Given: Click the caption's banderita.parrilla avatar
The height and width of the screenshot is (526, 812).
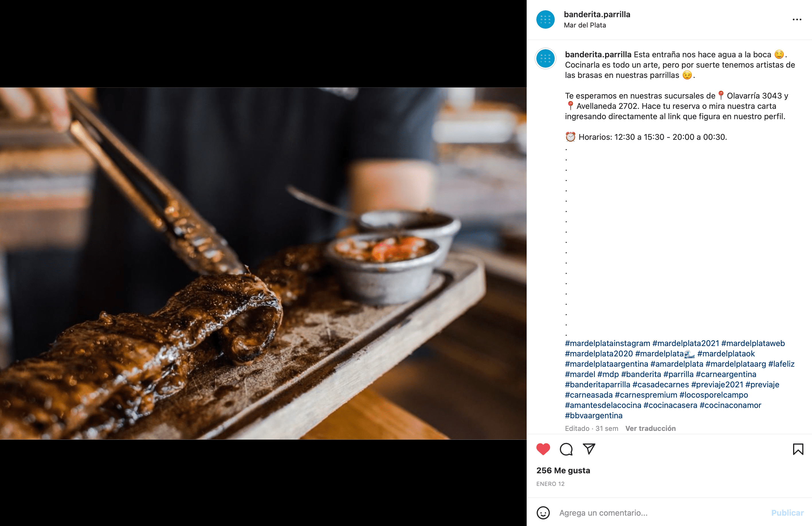Looking at the screenshot, I should click(545, 59).
